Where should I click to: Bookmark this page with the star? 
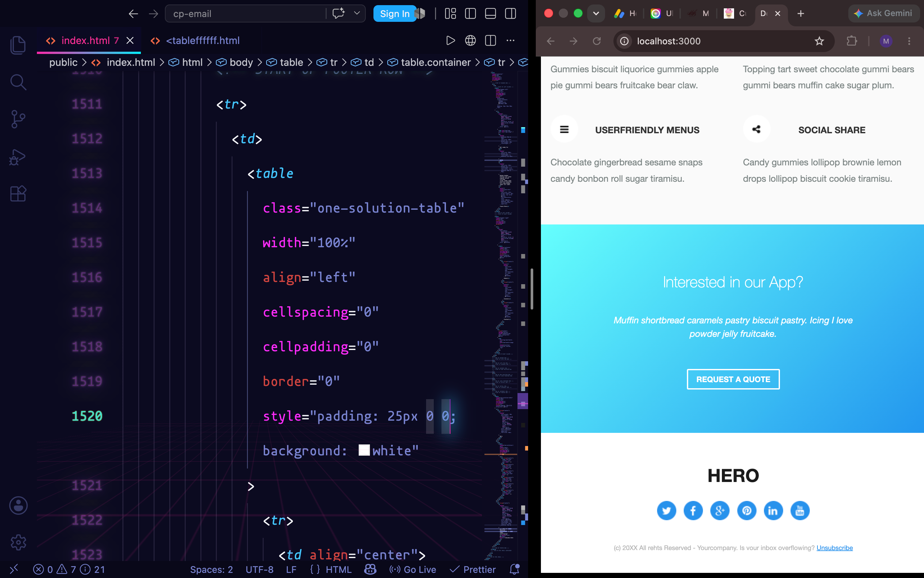tap(819, 41)
